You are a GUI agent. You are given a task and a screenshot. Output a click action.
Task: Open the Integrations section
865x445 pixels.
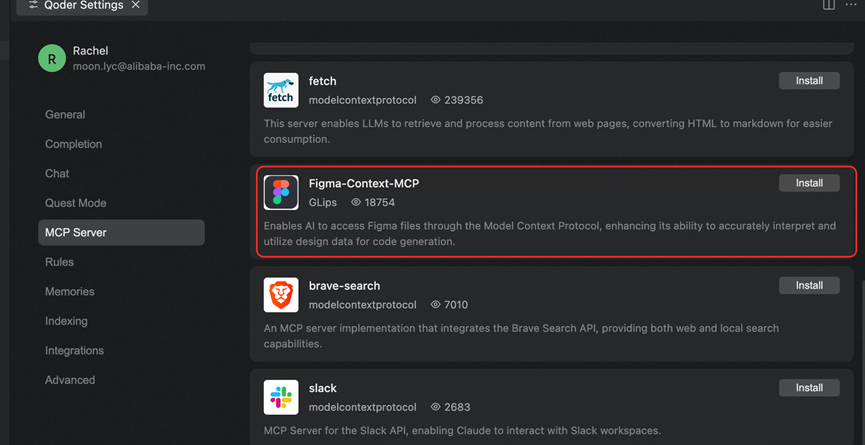74,351
